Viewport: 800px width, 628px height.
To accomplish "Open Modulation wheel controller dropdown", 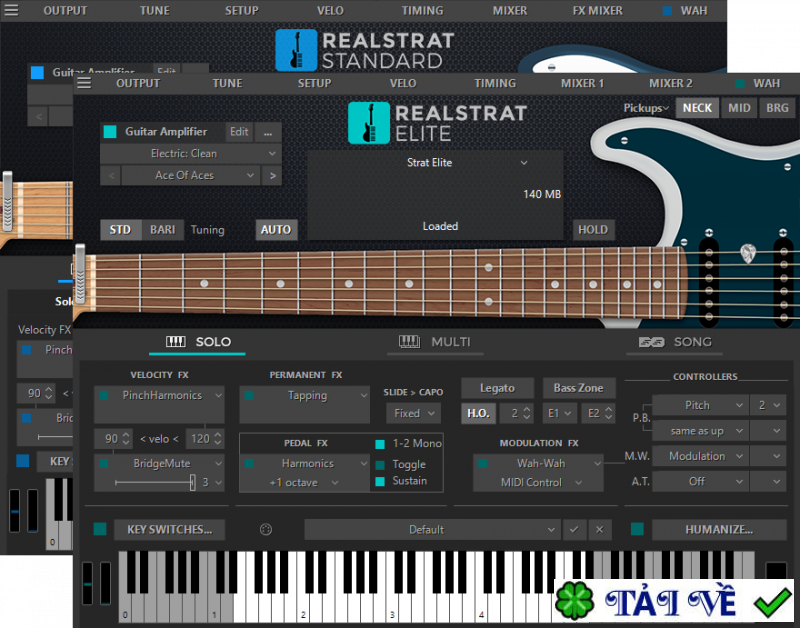I will (700, 456).
